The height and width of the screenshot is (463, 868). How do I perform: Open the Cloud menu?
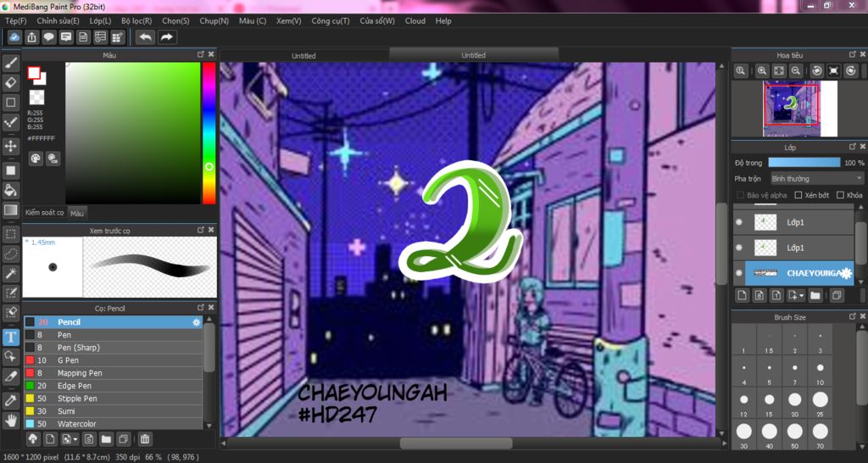pos(415,21)
